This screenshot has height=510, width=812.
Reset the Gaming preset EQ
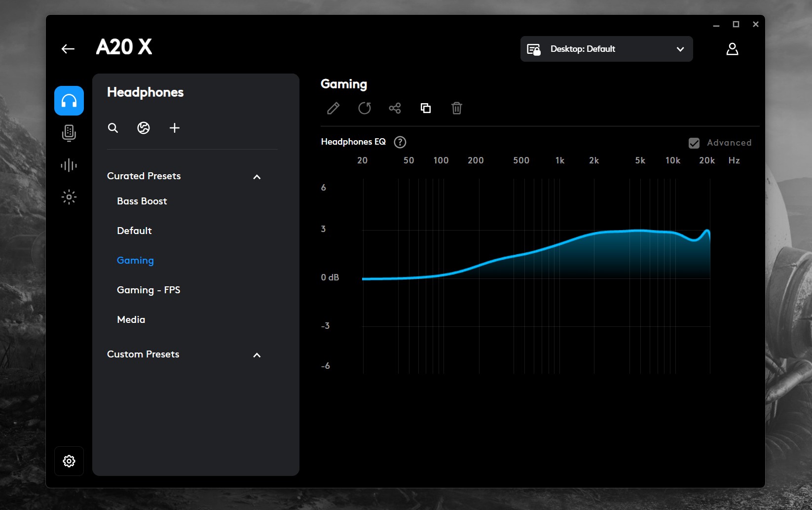click(365, 108)
